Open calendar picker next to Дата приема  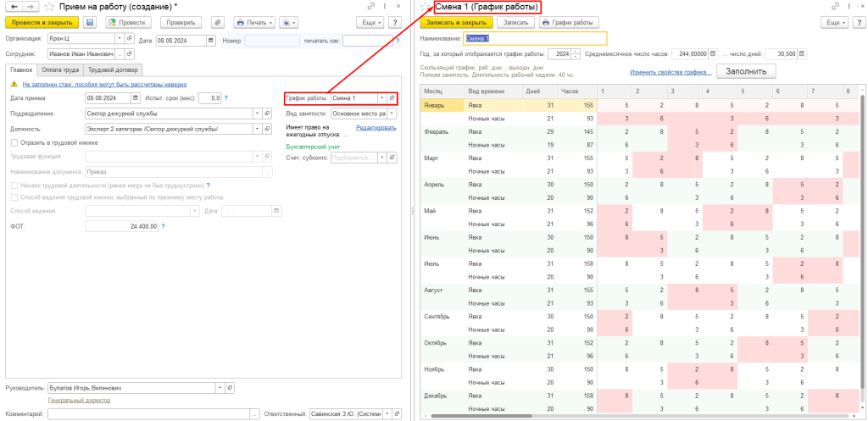(136, 98)
